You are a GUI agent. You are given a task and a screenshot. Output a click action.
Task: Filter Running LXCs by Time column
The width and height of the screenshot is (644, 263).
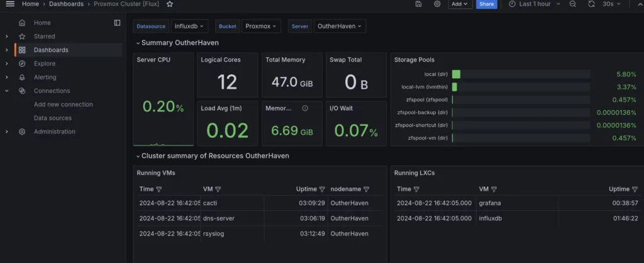point(416,189)
